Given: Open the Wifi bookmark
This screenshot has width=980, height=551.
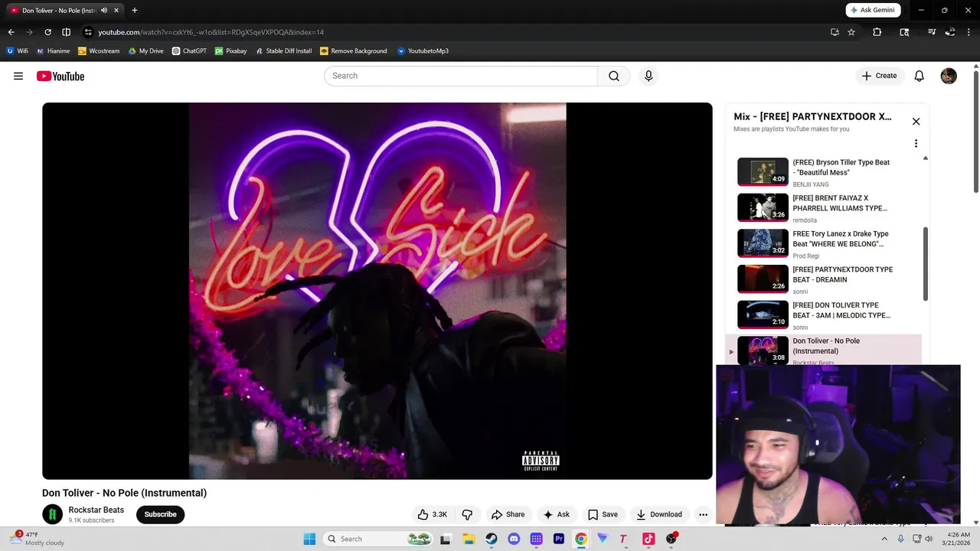Looking at the screenshot, I should pyautogui.click(x=17, y=51).
